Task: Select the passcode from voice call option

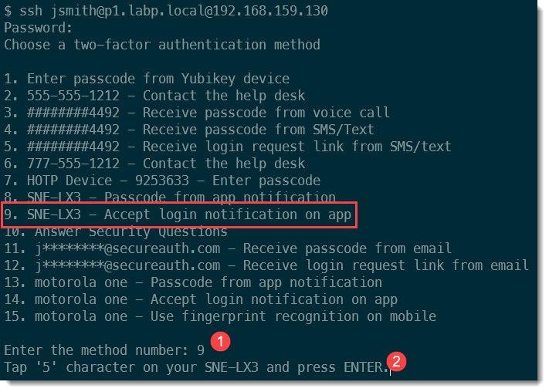Action: (x=197, y=113)
